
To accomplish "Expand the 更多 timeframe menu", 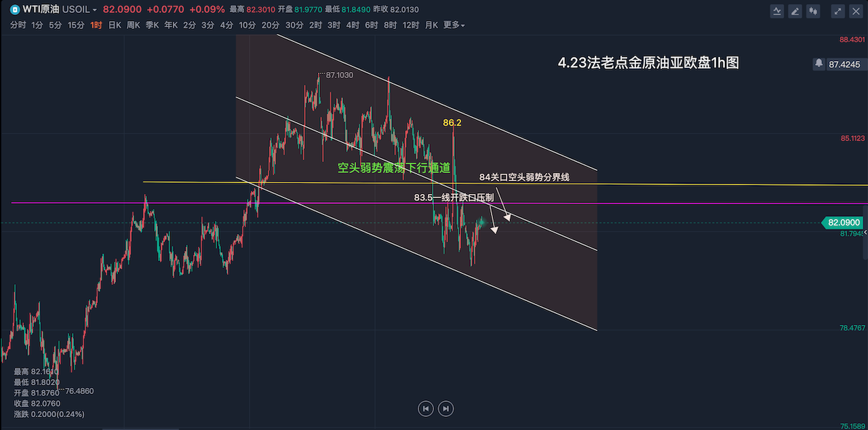I will (x=454, y=25).
